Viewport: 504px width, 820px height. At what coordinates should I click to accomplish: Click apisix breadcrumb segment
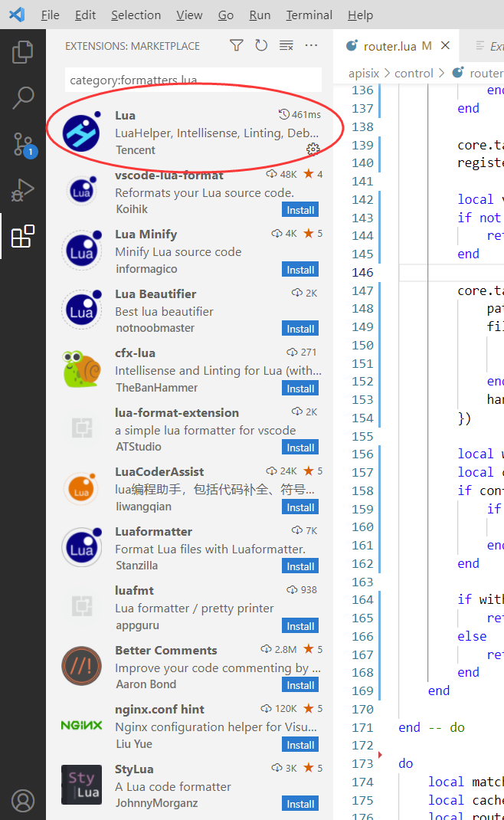pos(364,74)
